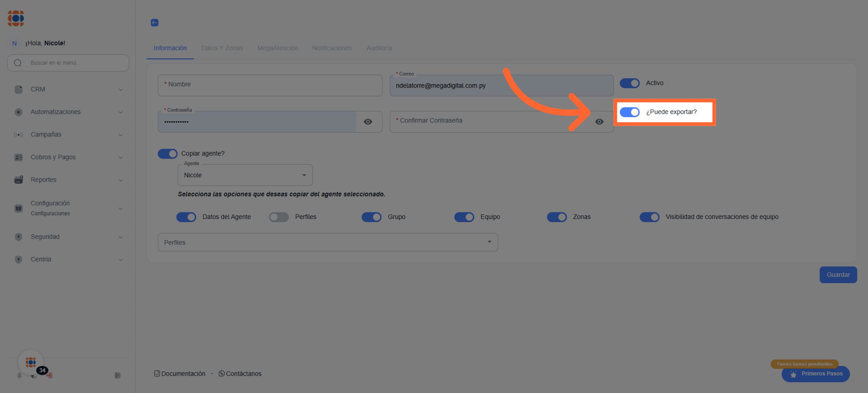Switch to the Datos Y Zonas tab
The image size is (868, 393).
[x=222, y=48]
